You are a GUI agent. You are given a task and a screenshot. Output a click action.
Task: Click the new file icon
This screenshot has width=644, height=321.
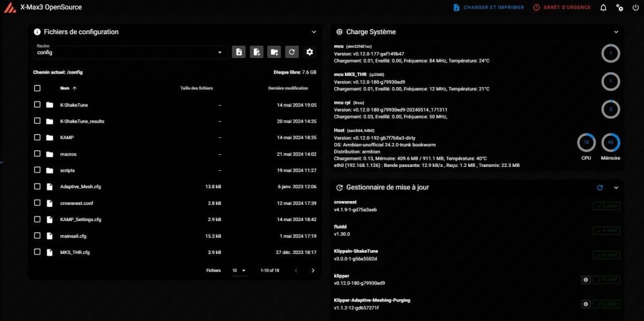tap(256, 52)
